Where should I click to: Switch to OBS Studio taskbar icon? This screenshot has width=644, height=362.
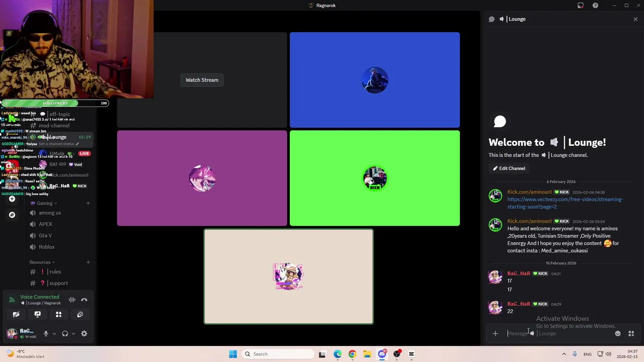click(x=397, y=354)
